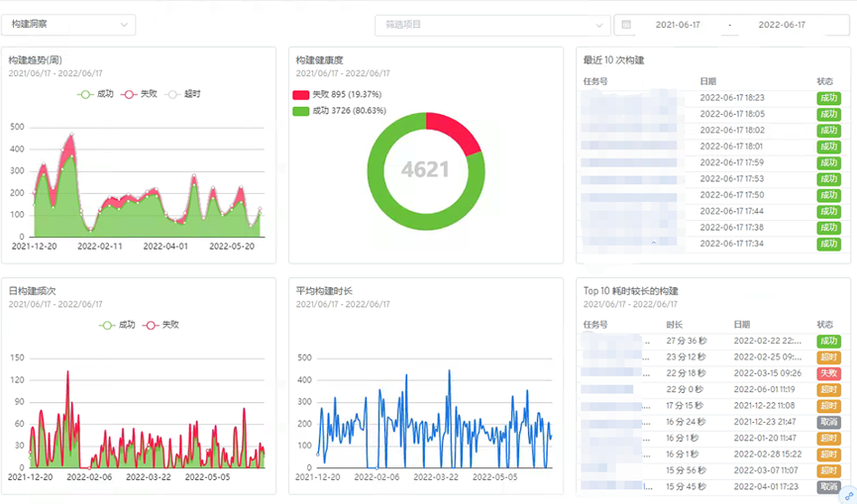Click the 超时 badge on the 2022-06-01 11:19 build
This screenshot has height=504, width=857.
[828, 389]
